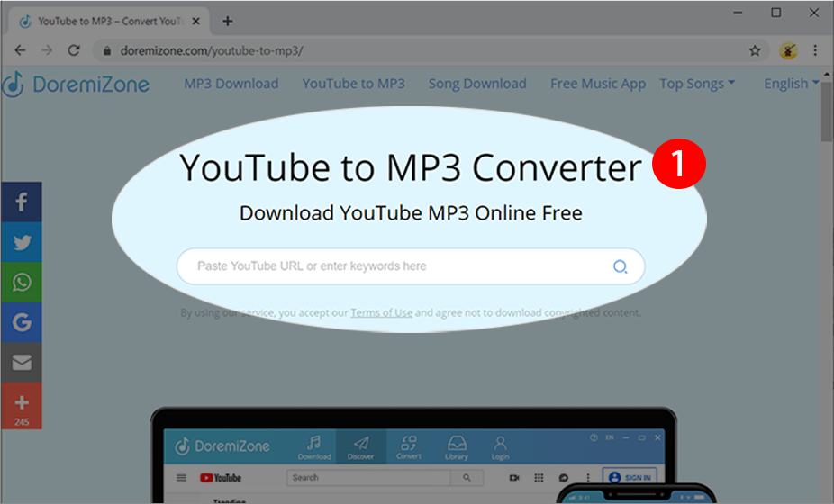Open the YouTube to MP3 menu item
Image resolution: width=834 pixels, height=504 pixels.
[354, 84]
